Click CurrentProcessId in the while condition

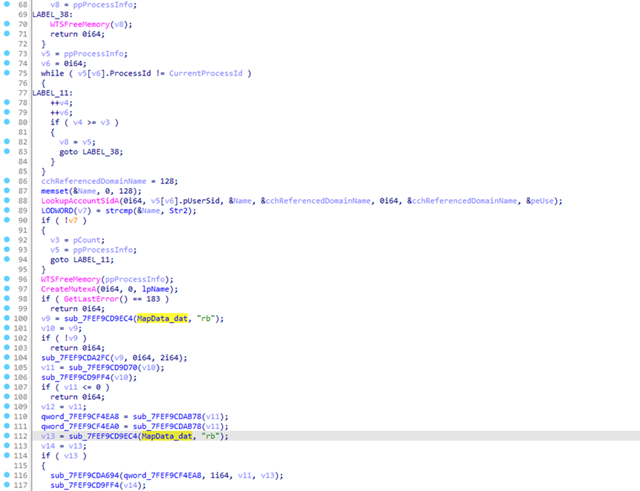pyautogui.click(x=206, y=73)
